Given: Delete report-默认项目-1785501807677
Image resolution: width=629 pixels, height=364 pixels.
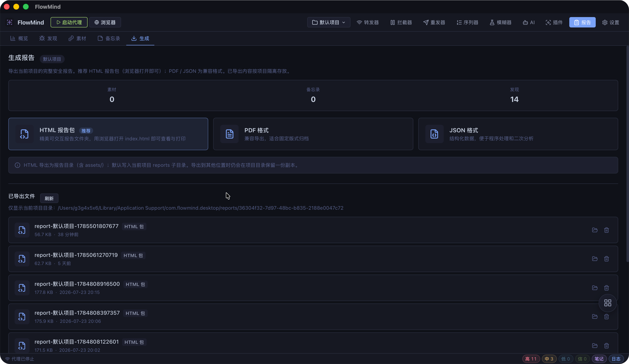Looking at the screenshot, I should click(x=607, y=230).
